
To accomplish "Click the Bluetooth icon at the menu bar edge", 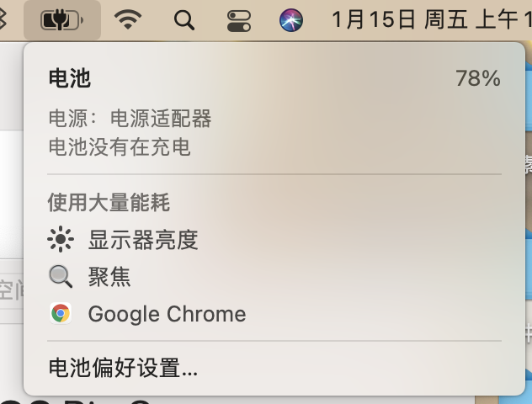I will [x=3, y=19].
